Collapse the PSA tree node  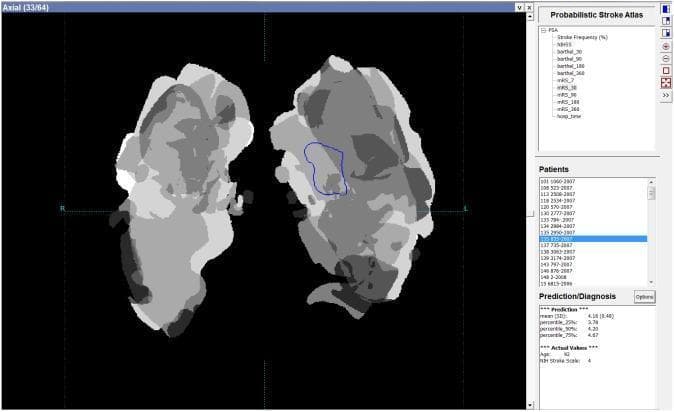point(543,30)
